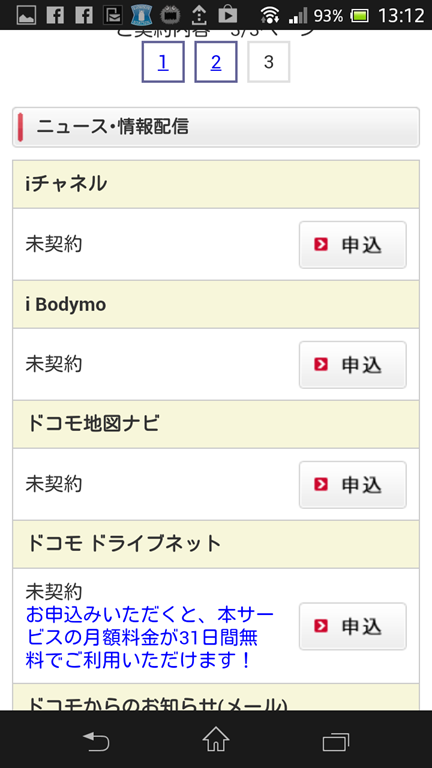Tap the gallery image icon in status bar

[26, 15]
